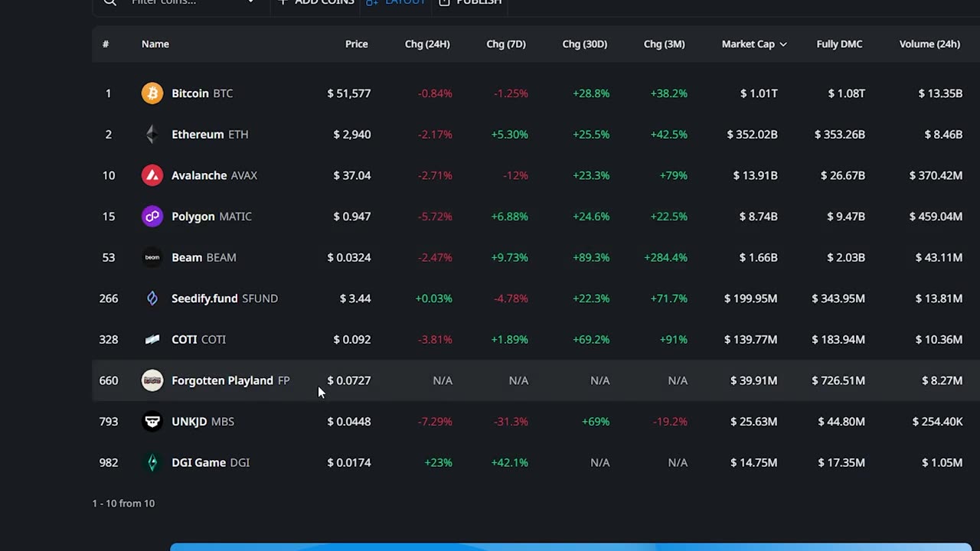Click the Ethereum price $ 2,940
The height and width of the screenshot is (551, 980).
tap(352, 135)
